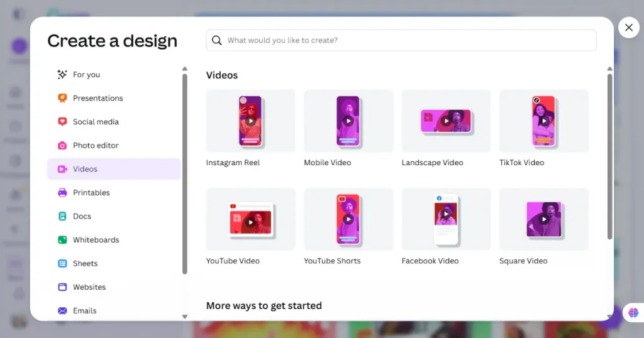The height and width of the screenshot is (338, 644).
Task: Open the Presentations category
Action: pyautogui.click(x=114, y=98)
